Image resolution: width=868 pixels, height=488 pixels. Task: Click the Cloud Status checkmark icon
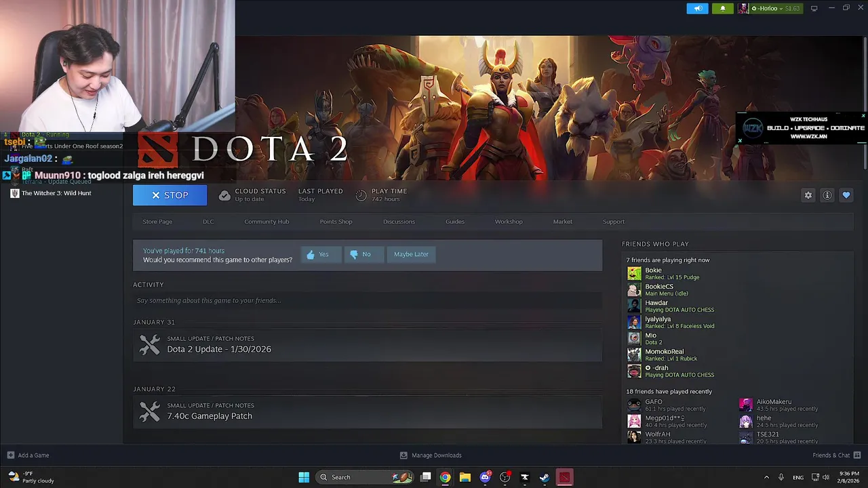[224, 195]
